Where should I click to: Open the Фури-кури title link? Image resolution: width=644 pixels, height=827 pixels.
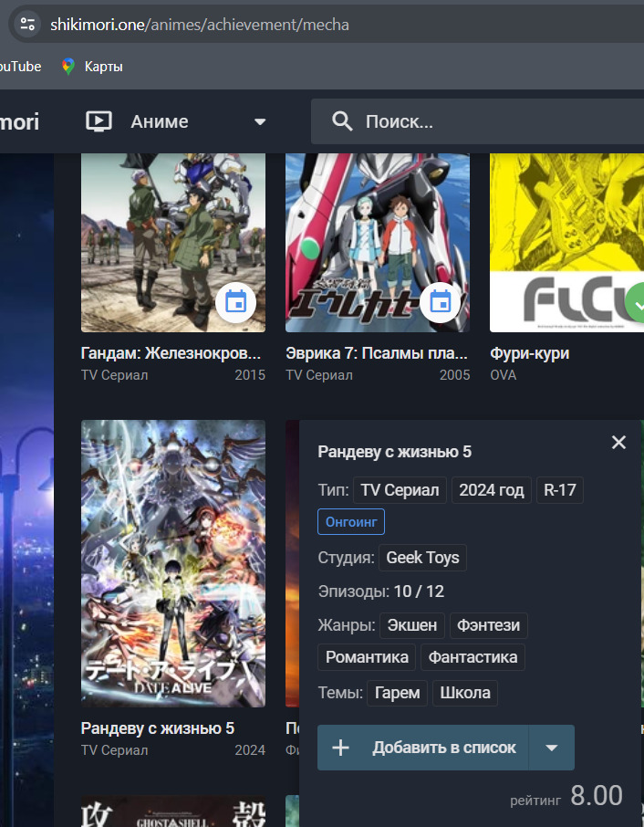[529, 353]
